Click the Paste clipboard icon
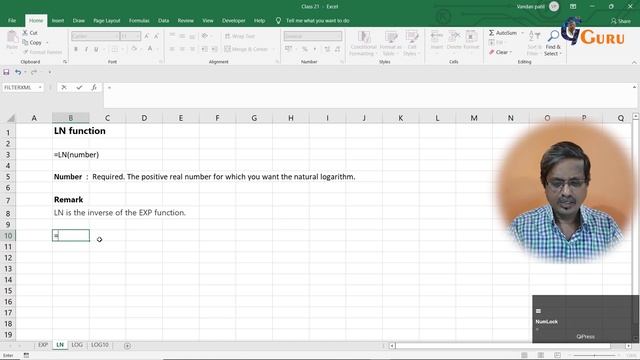The height and width of the screenshot is (360, 640). pyautogui.click(x=12, y=38)
